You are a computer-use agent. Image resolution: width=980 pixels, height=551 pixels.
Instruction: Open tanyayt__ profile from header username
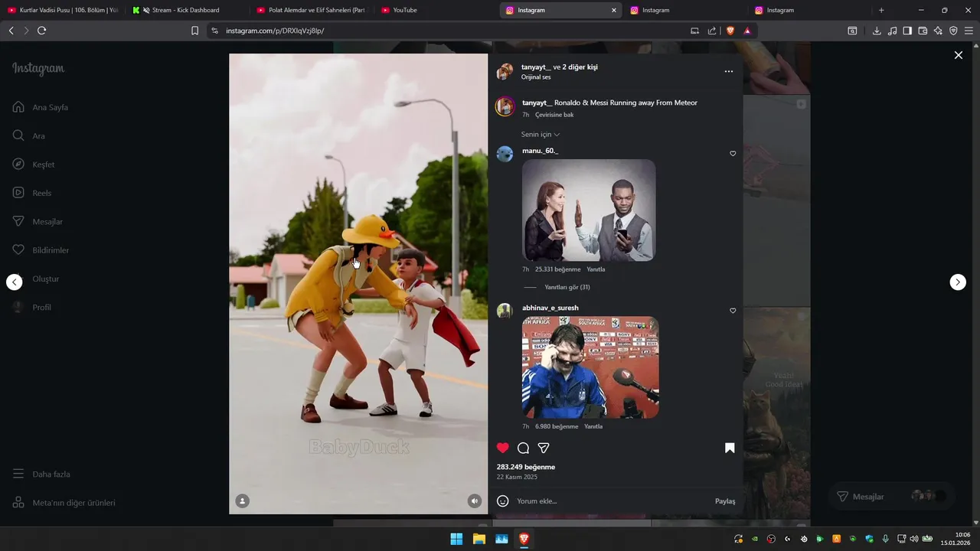coord(536,67)
